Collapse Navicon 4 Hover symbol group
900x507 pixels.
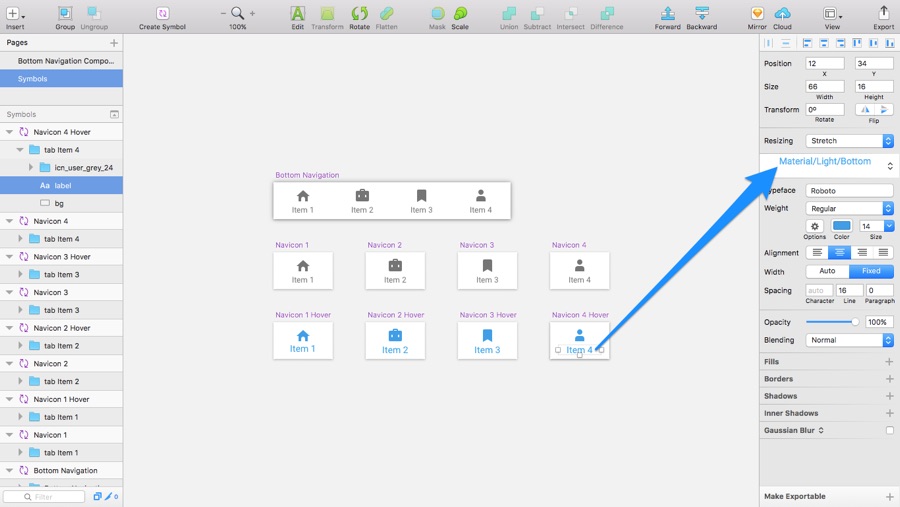click(9, 132)
